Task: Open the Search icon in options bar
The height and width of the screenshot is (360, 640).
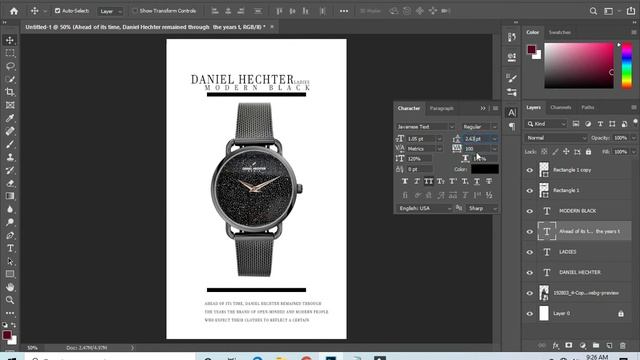Action: [593, 11]
